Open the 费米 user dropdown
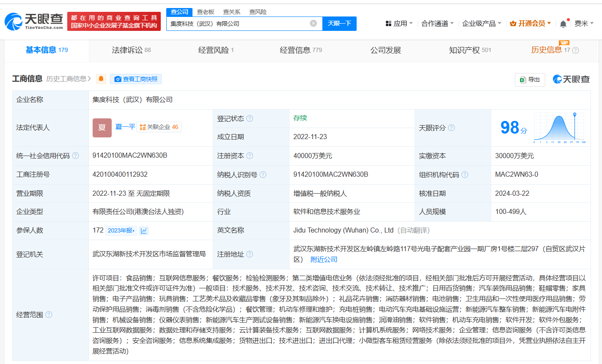602x364 pixels. point(584,23)
